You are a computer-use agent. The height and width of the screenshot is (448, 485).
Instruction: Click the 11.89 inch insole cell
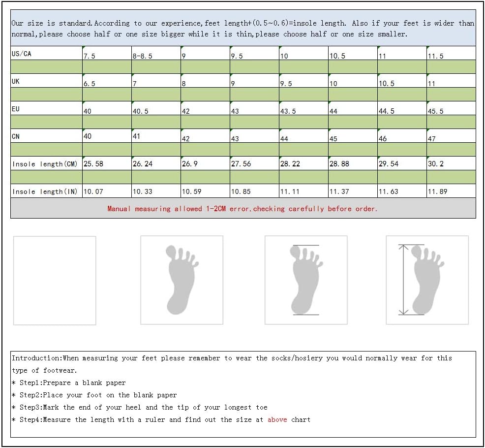click(x=451, y=191)
